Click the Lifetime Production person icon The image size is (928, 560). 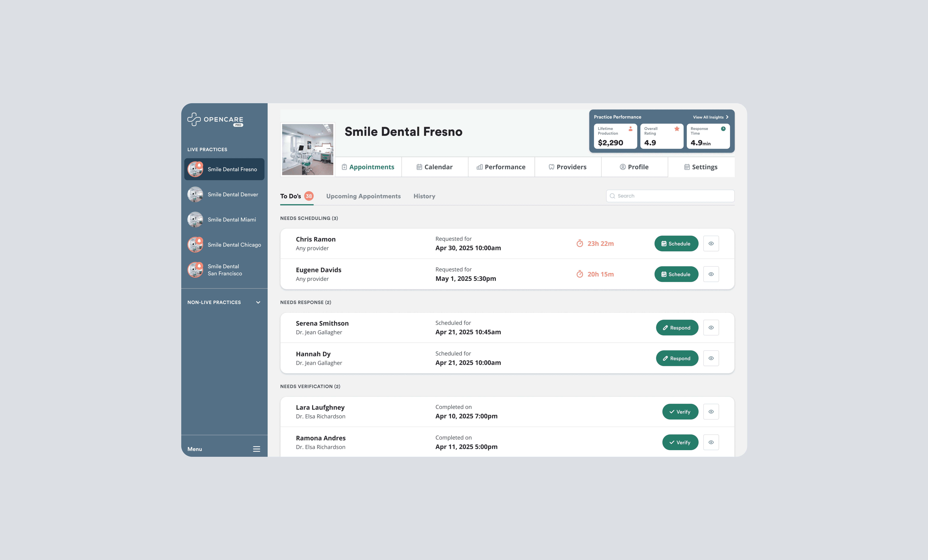click(x=630, y=129)
